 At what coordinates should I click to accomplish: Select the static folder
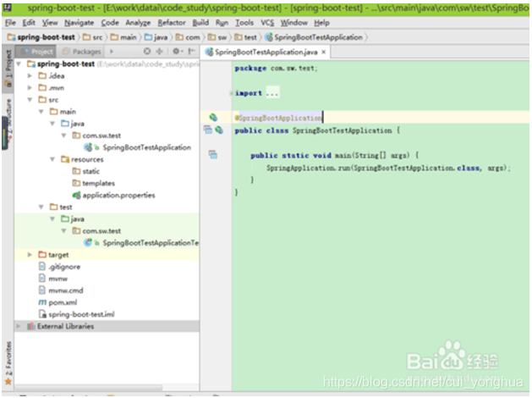pos(86,171)
